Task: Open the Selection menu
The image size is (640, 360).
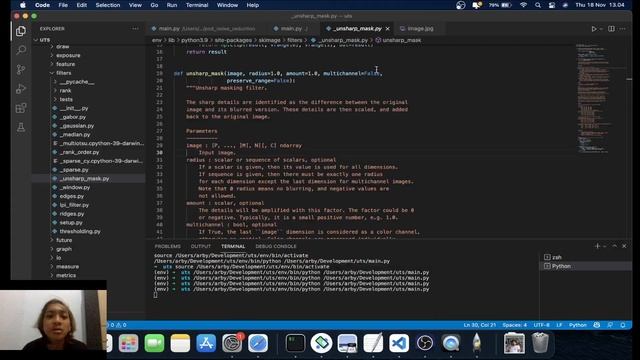Action: (108, 5)
